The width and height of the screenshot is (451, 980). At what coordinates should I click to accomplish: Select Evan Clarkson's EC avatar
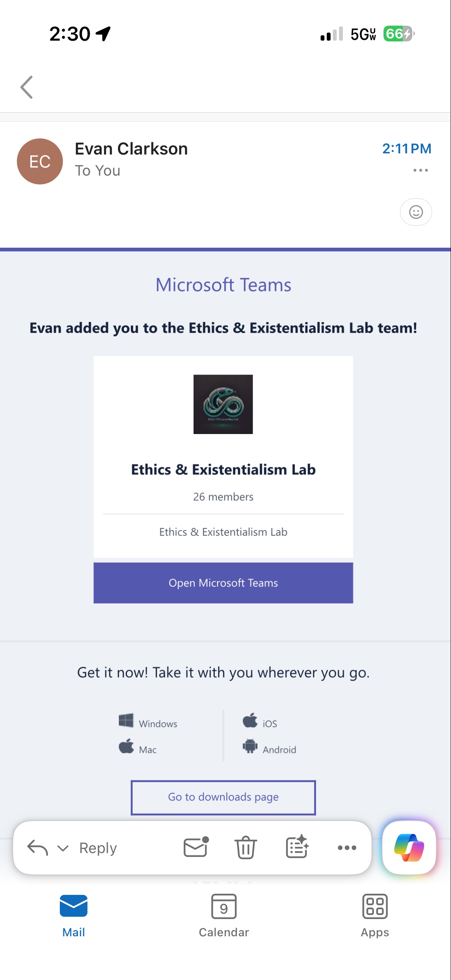click(x=40, y=161)
